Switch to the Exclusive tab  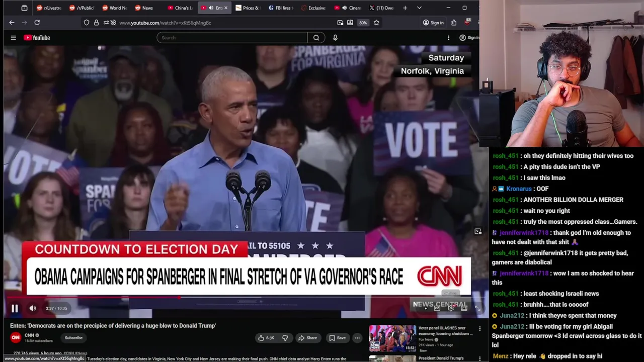click(313, 8)
